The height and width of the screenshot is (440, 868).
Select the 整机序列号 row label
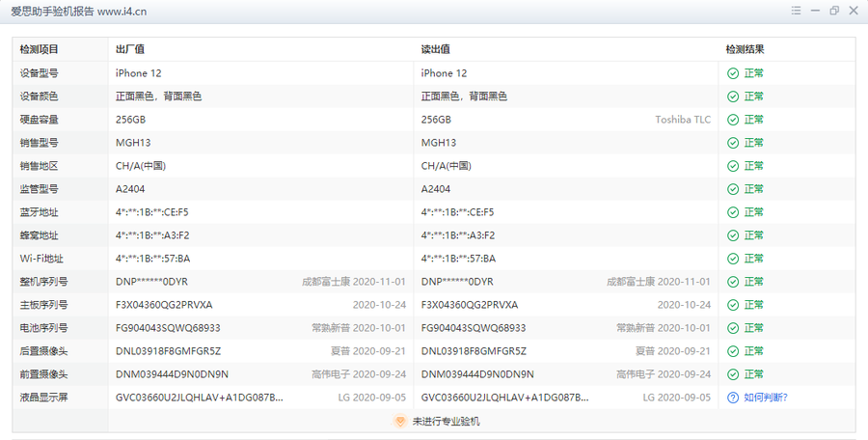click(x=43, y=282)
